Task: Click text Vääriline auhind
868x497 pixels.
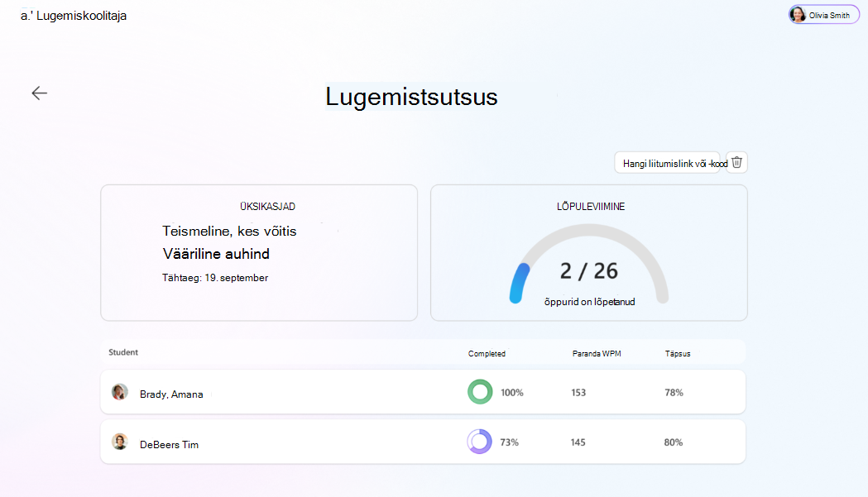Action: pos(216,254)
